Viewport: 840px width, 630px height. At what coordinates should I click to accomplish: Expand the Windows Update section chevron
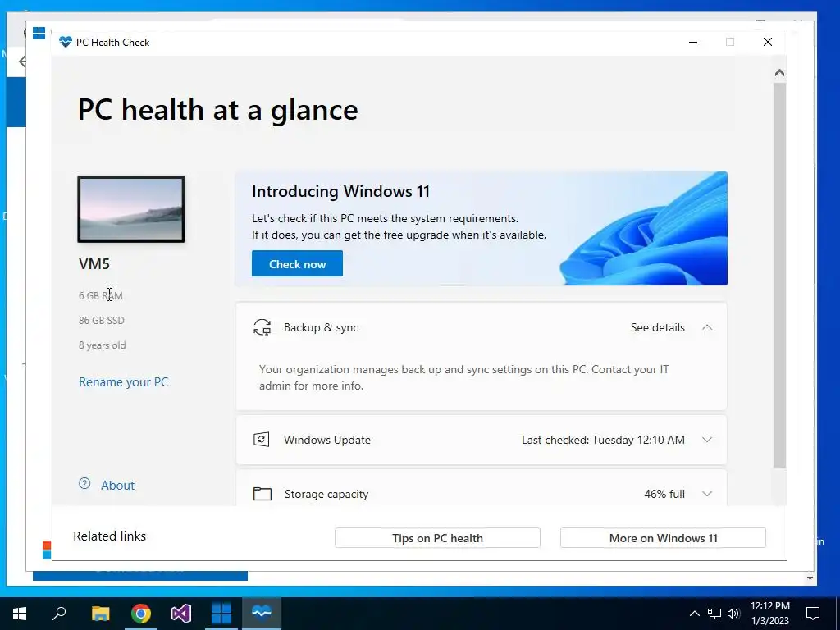click(707, 440)
